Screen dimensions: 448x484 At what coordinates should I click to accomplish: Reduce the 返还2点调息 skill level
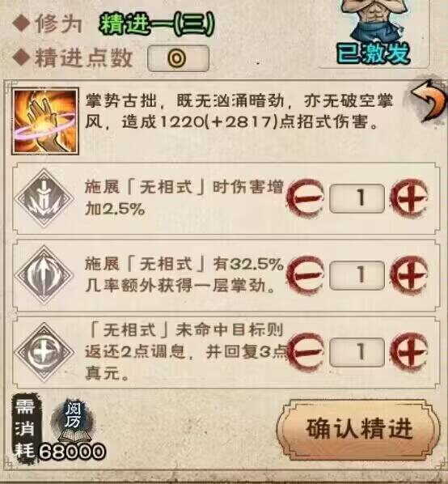pyautogui.click(x=305, y=351)
